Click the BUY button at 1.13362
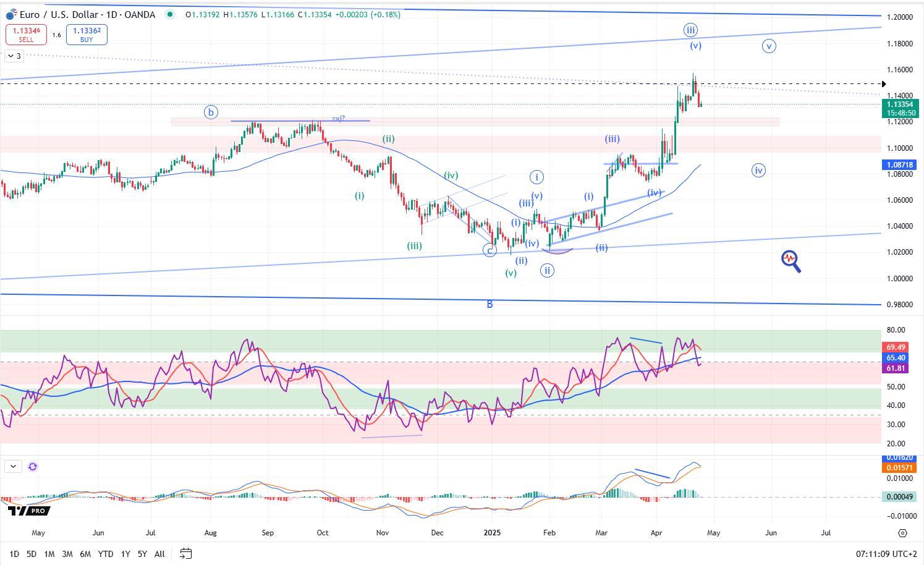 [87, 35]
